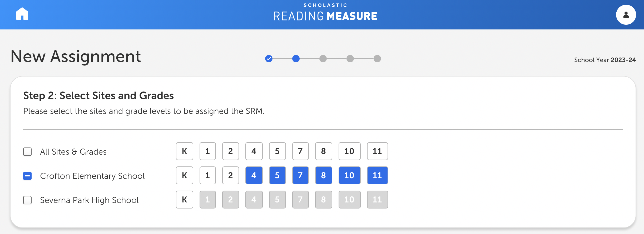Open the user profile icon
Viewport: 644px width, 234px height.
(x=626, y=15)
